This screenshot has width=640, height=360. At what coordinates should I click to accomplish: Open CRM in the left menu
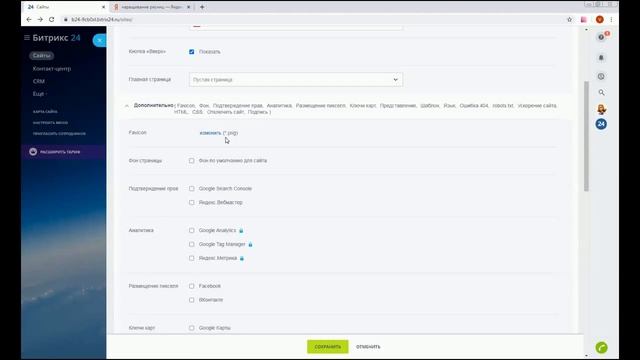(39, 81)
